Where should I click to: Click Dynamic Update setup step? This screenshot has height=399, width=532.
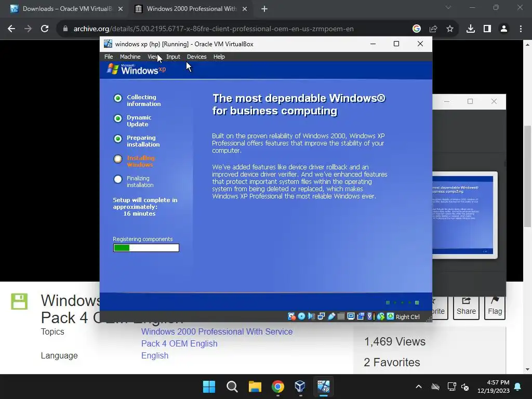132,121
